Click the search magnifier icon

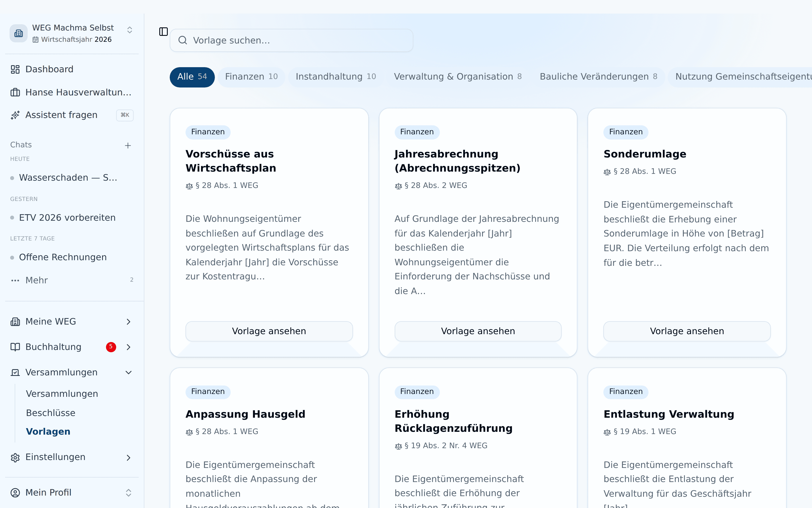[x=182, y=40]
